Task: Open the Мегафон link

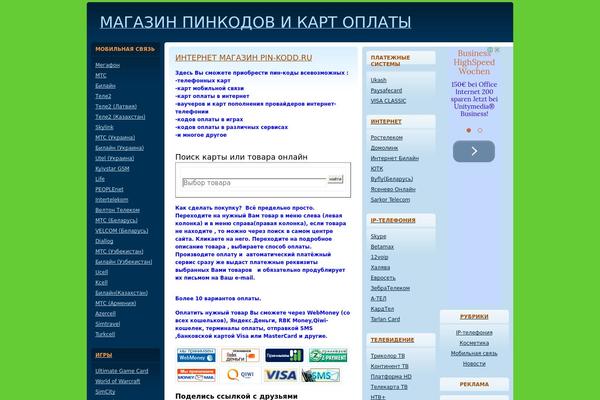Action: [x=108, y=65]
